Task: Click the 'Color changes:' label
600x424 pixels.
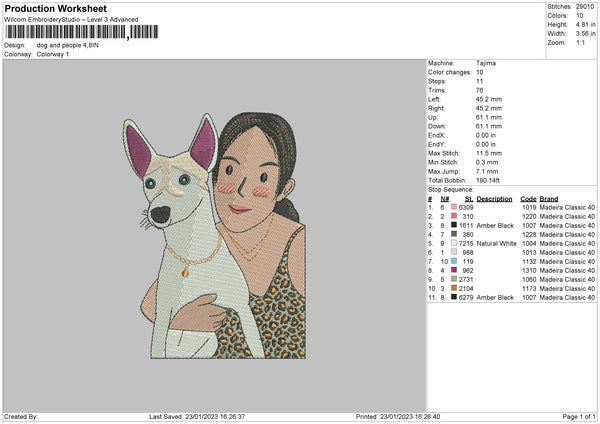Action: click(449, 72)
